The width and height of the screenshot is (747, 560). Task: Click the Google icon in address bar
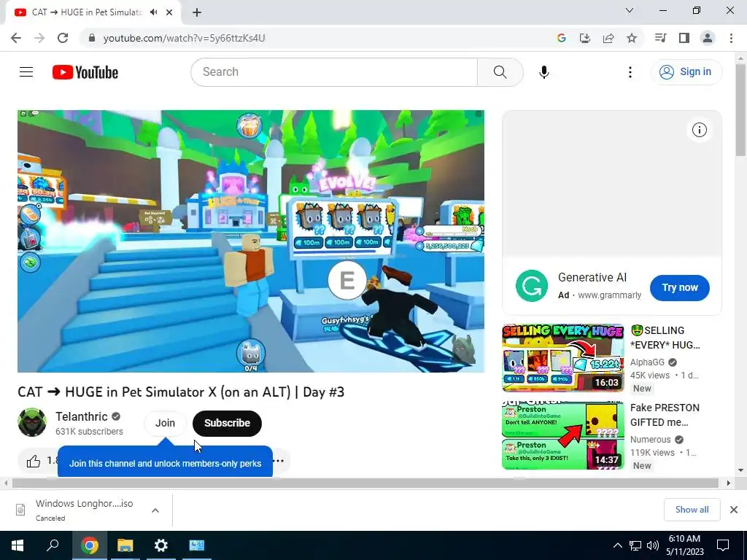point(561,38)
